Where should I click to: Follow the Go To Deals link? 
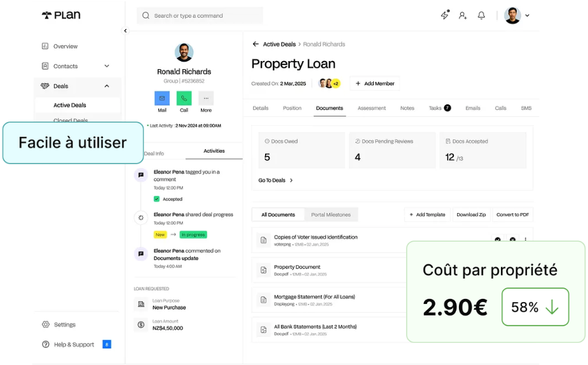pos(276,181)
